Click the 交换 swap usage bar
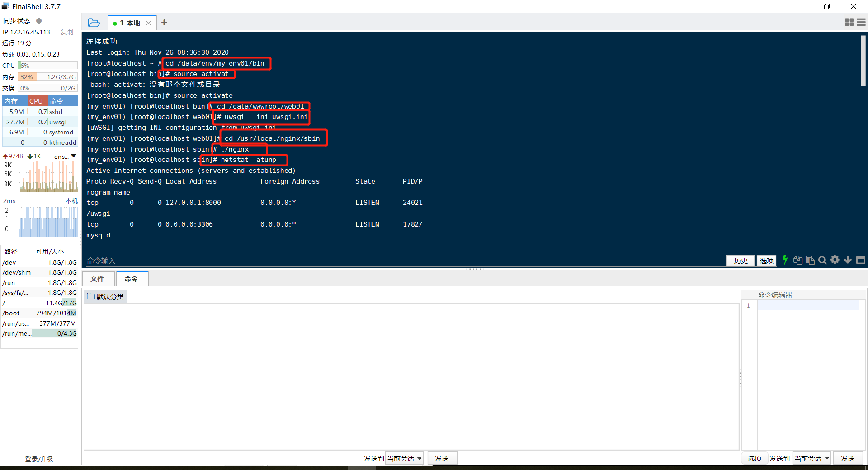 click(x=48, y=88)
